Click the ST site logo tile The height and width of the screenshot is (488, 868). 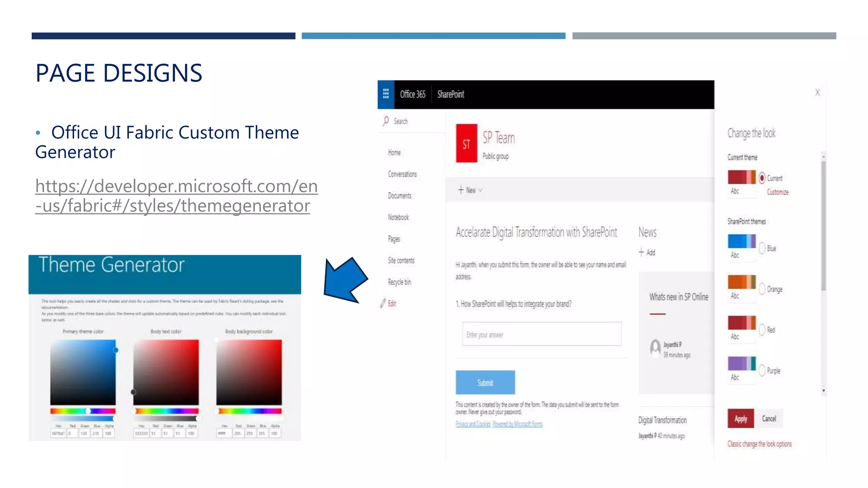pyautogui.click(x=467, y=143)
